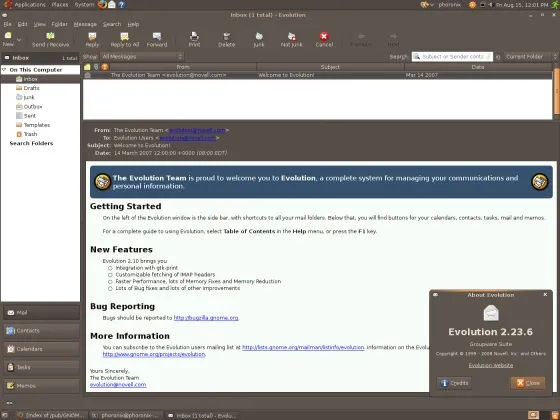Screen dimensions: 560x420
Task: Select the Templates folder
Action: 33,125
